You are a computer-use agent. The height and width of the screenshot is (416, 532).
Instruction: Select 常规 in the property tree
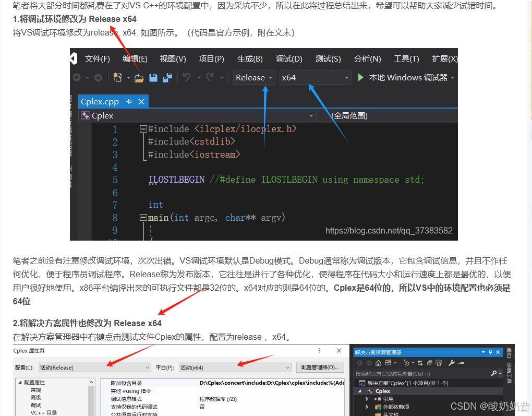[35, 390]
